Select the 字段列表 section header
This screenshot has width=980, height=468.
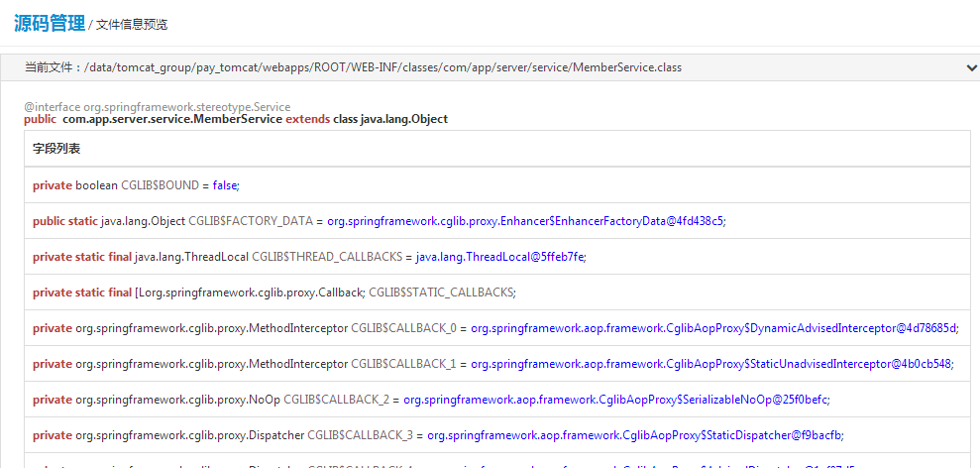56,149
